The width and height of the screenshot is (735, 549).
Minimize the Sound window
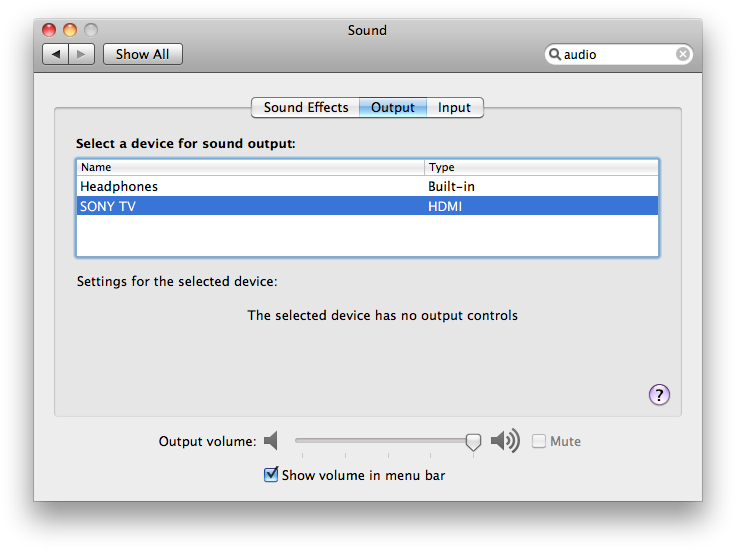tap(70, 30)
